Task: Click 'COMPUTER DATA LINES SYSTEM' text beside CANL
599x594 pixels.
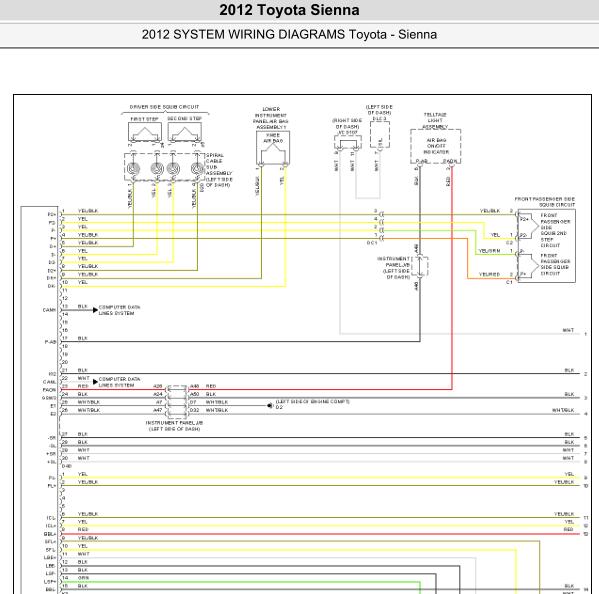Action: point(119,382)
